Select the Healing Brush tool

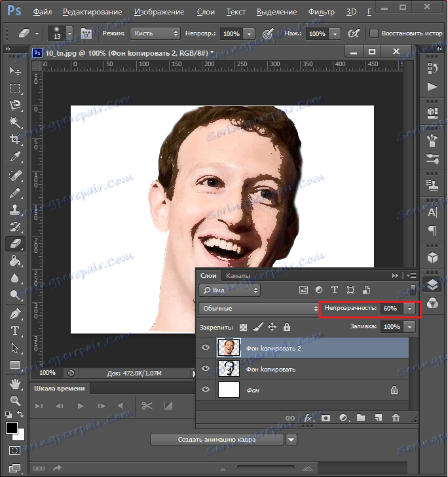(x=15, y=176)
